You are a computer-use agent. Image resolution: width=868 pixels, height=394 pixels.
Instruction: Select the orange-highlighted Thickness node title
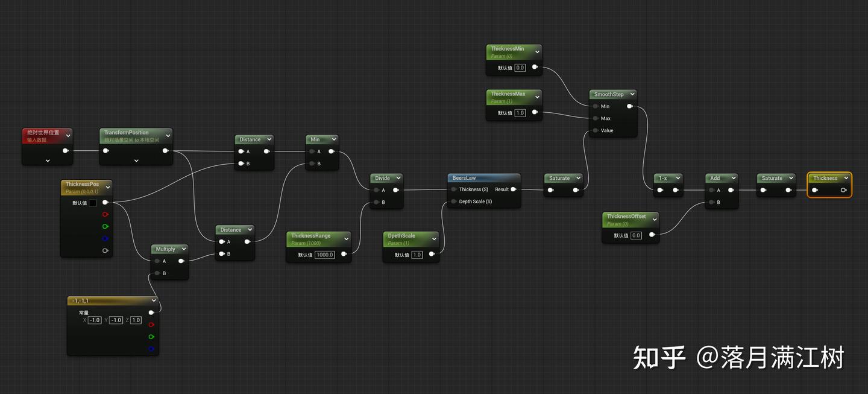coord(825,178)
